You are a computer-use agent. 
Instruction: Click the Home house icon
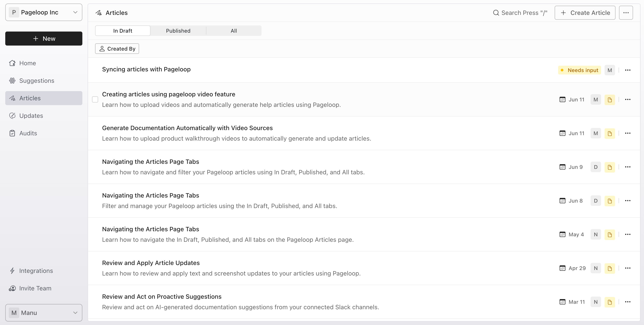[x=12, y=63]
